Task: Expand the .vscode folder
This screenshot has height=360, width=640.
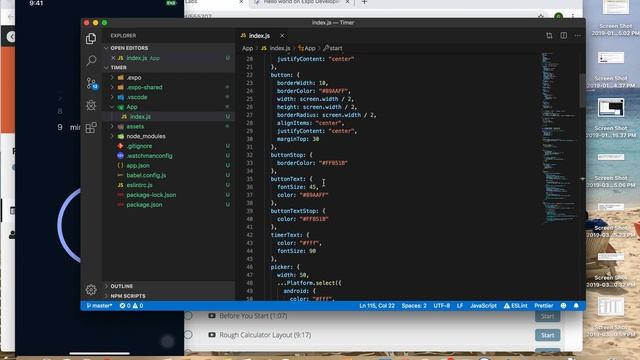Action: [169, 97]
